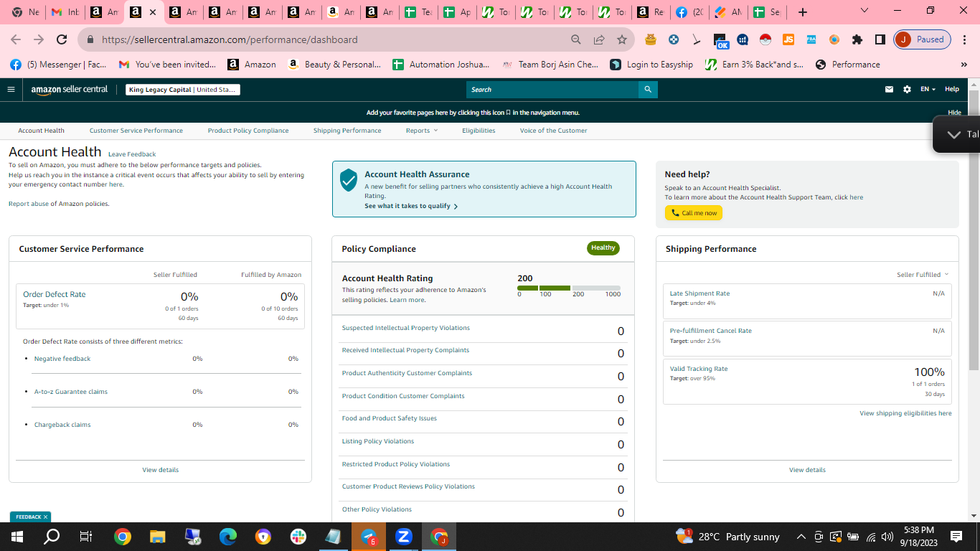Open a new browser tab

click(803, 12)
